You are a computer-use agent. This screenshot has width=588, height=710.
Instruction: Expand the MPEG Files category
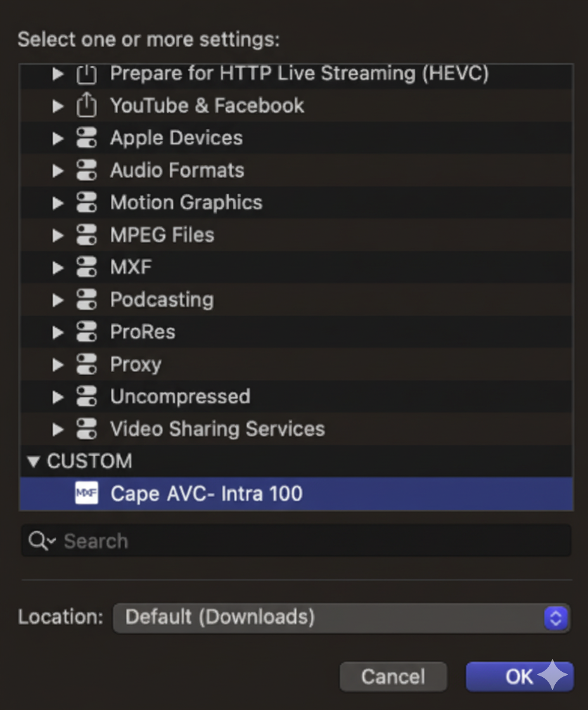click(x=58, y=235)
